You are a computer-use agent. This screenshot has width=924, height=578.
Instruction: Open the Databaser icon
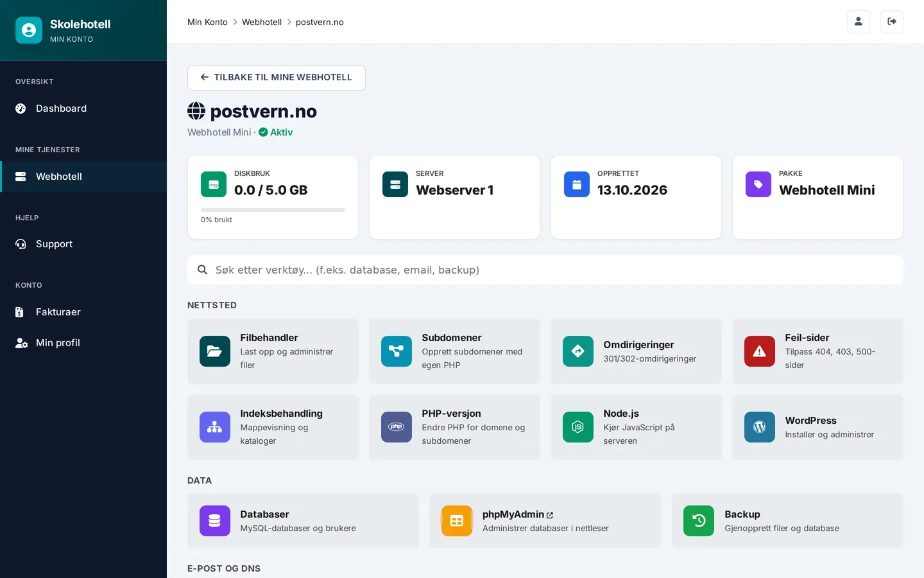coord(215,521)
